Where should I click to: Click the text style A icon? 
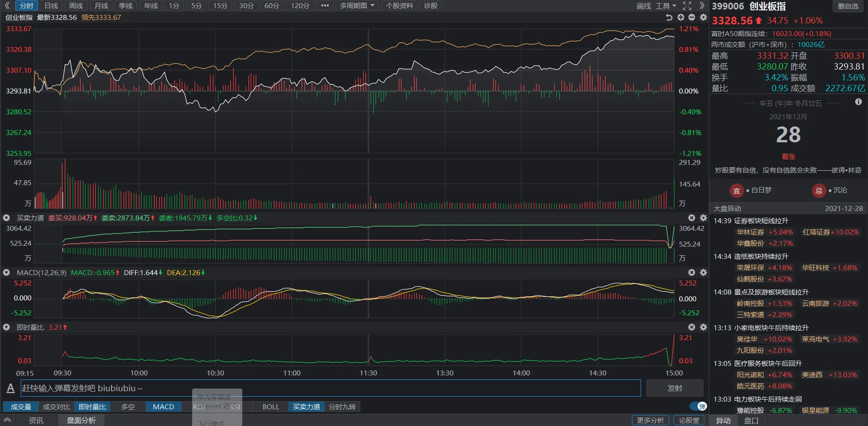coord(10,388)
